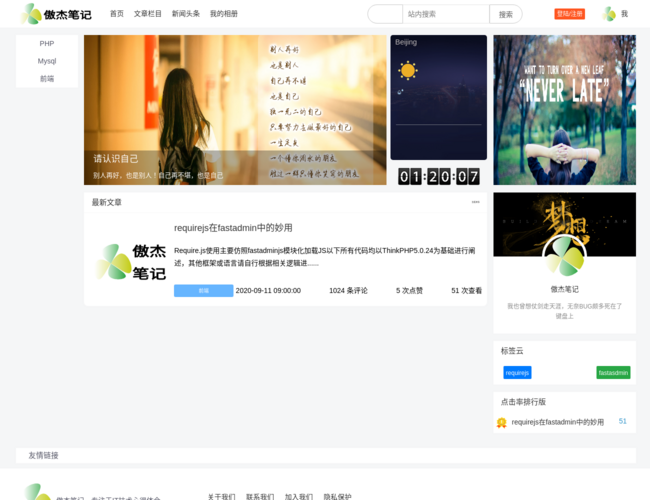This screenshot has height=500, width=650.
Task: Click the circular avatar on the profile card
Action: pyautogui.click(x=564, y=256)
